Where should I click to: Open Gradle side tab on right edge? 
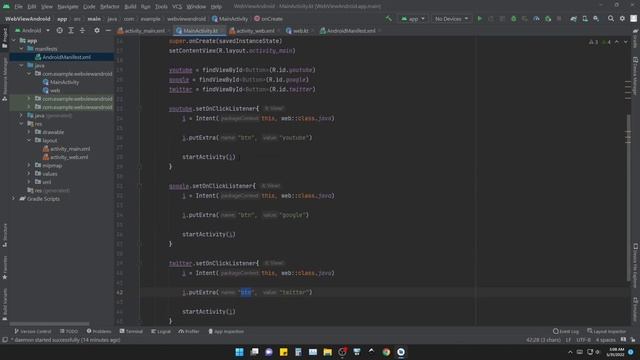pyautogui.click(x=636, y=38)
